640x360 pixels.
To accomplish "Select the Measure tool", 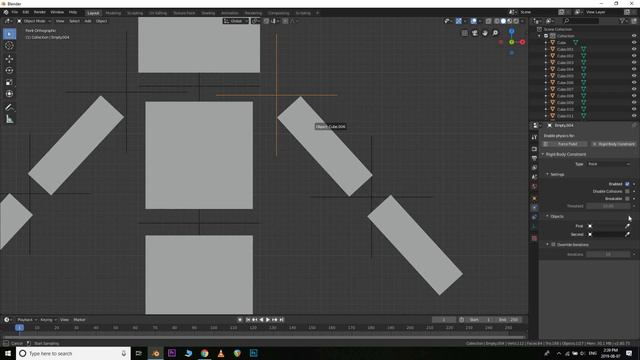I will tap(9, 119).
